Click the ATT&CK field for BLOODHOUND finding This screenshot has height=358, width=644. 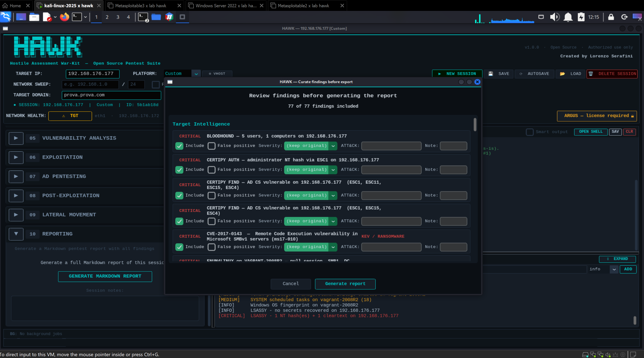(x=391, y=146)
